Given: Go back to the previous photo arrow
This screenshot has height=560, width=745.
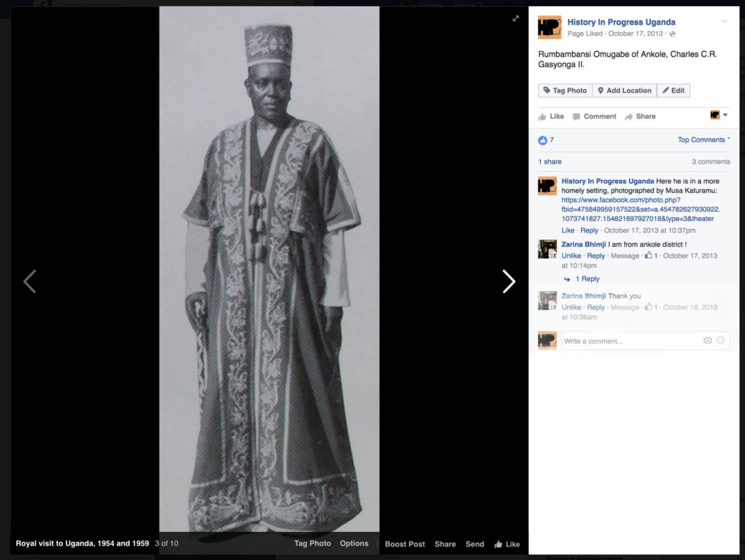Looking at the screenshot, I should pos(29,281).
